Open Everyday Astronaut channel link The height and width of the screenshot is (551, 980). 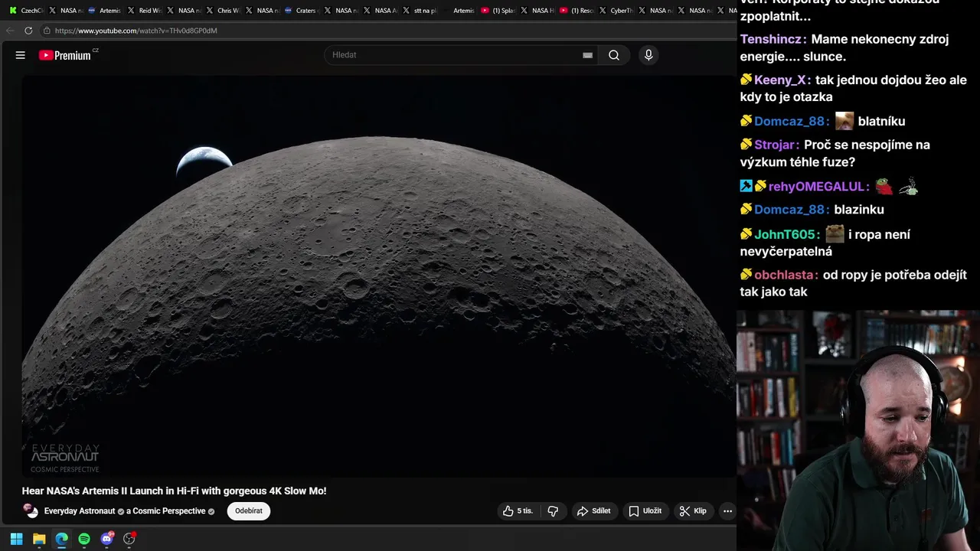(x=80, y=511)
